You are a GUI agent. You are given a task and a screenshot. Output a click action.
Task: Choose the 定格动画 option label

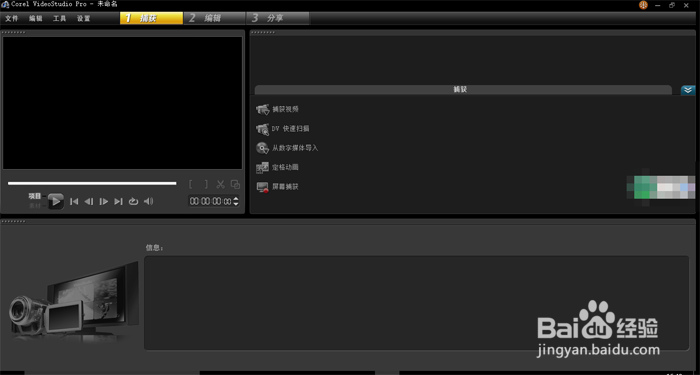click(285, 167)
